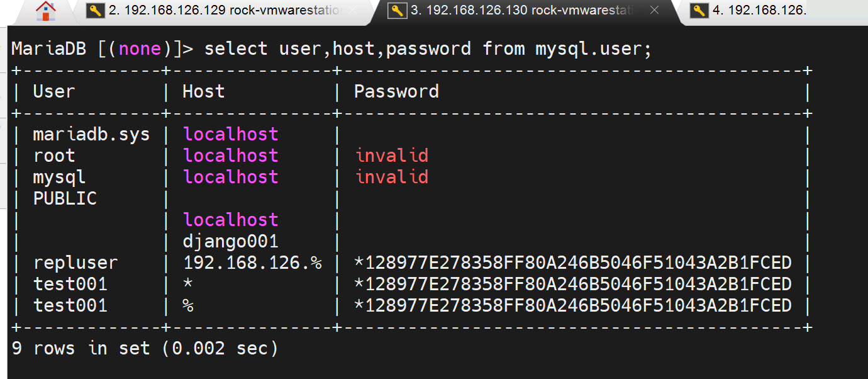Click the 'Host' column header
868x379 pixels.
[x=204, y=91]
